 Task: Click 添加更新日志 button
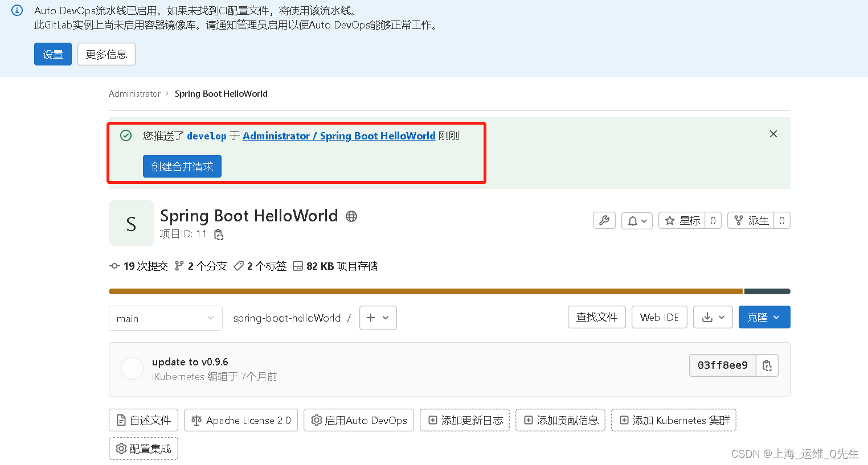pyautogui.click(x=465, y=420)
